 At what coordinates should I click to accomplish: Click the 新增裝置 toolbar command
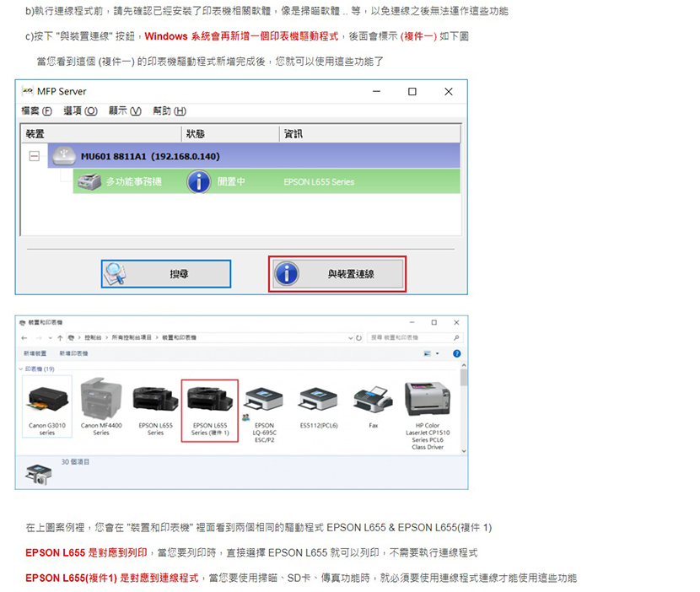click(x=35, y=353)
